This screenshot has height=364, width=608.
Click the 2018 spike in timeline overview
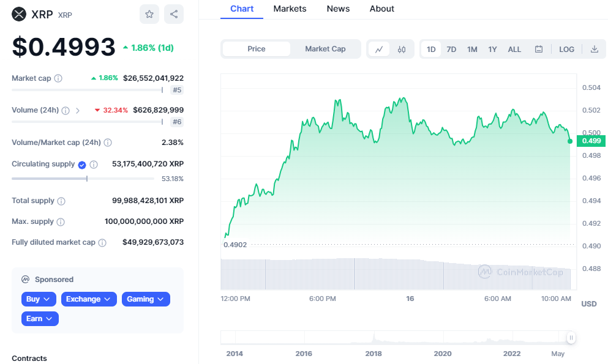(374, 337)
